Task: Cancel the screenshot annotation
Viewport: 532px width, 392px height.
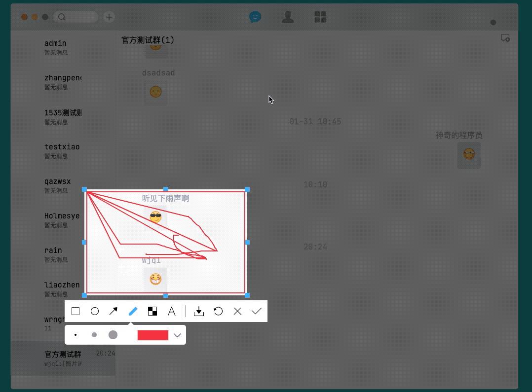Action: (x=237, y=311)
